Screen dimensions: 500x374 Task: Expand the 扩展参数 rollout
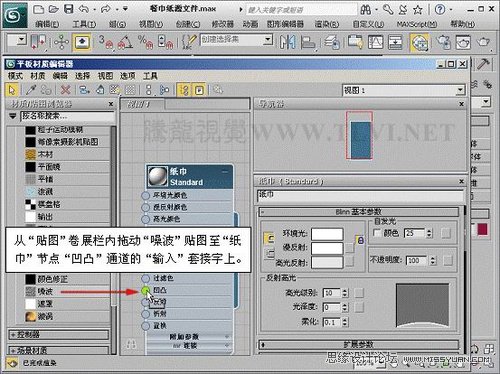pyautogui.click(x=359, y=344)
